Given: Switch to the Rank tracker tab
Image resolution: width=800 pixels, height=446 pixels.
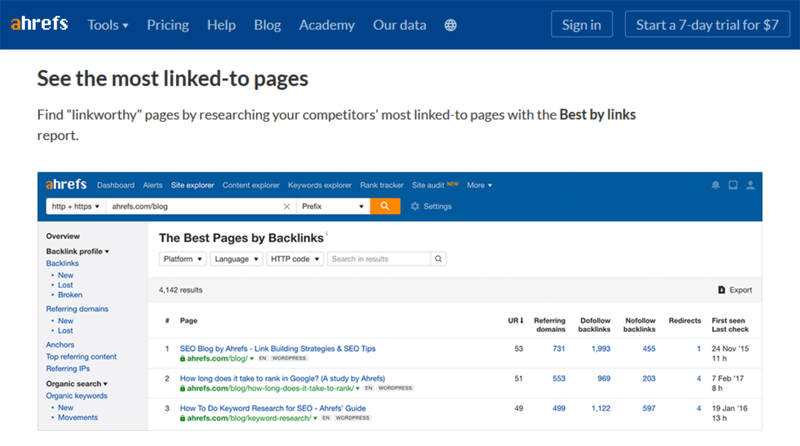Looking at the screenshot, I should [382, 185].
